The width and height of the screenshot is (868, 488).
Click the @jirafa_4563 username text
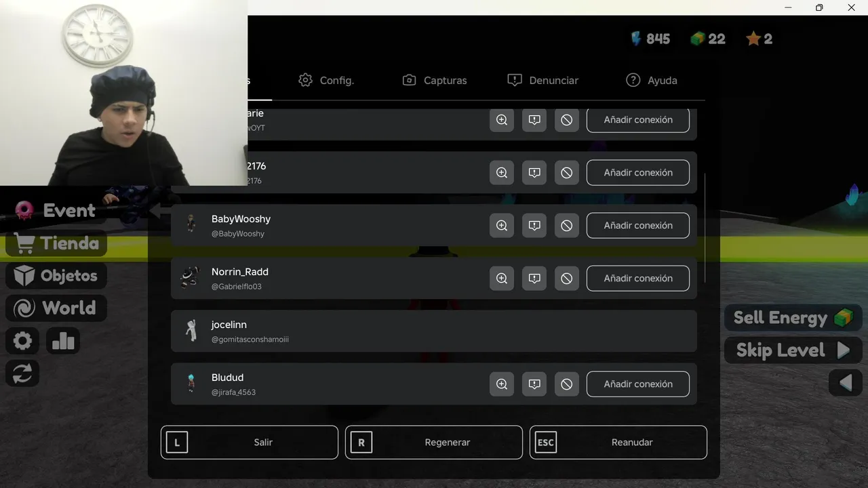(233, 392)
